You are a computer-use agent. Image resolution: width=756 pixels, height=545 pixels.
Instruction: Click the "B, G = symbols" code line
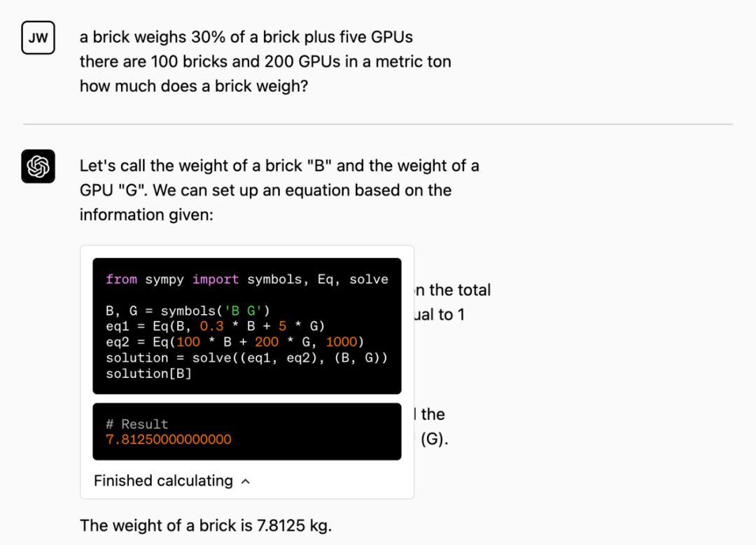click(x=188, y=311)
